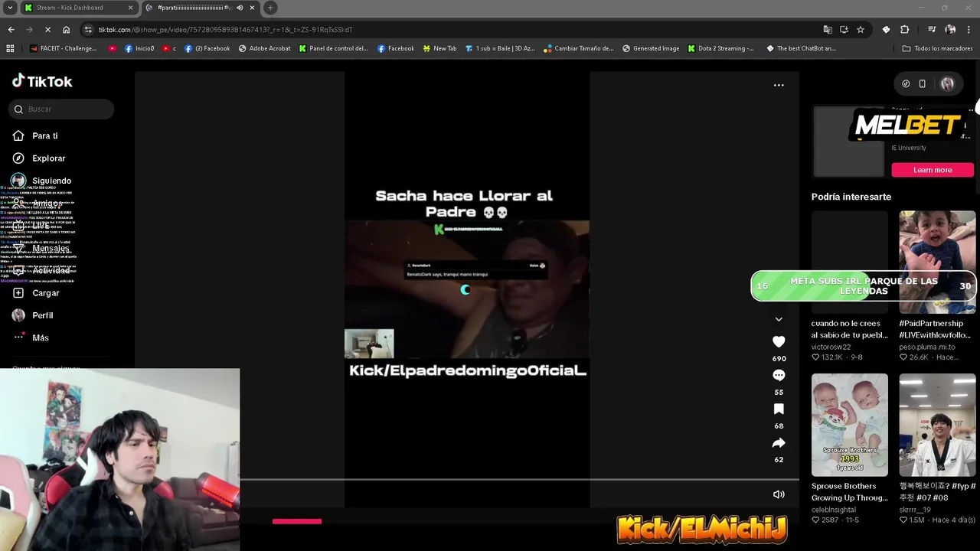The width and height of the screenshot is (980, 551).
Task: Open Mensajes in the TikTok sidebar
Action: [51, 249]
